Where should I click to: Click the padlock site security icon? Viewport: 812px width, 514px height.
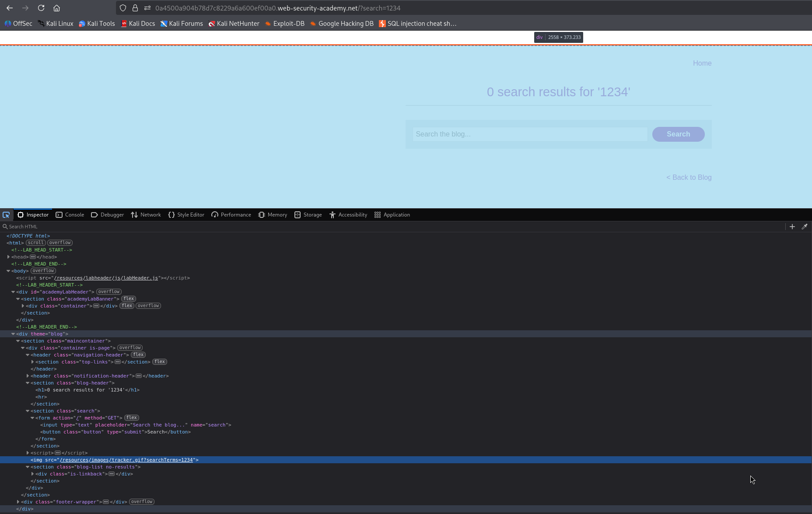click(135, 8)
